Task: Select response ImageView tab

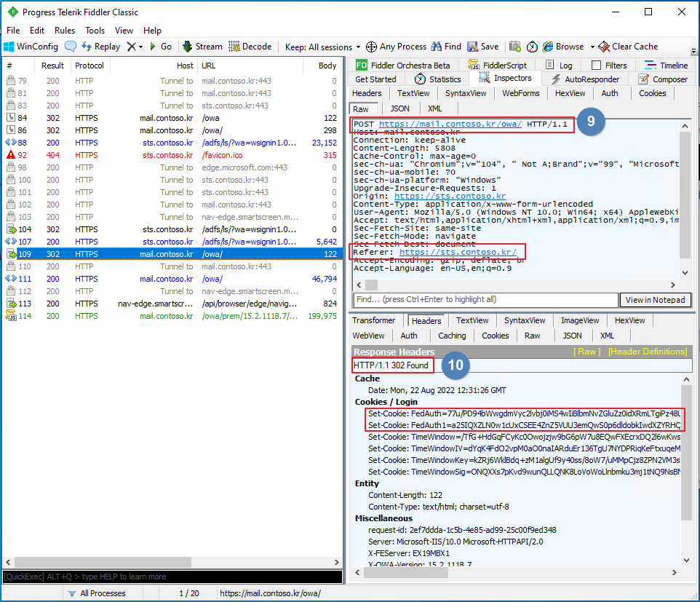Action: 580,320
